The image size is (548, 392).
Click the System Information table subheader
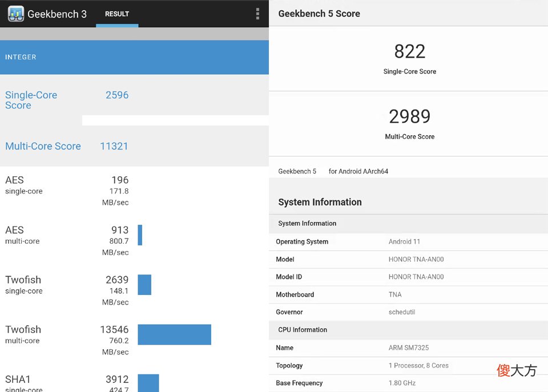coord(307,223)
